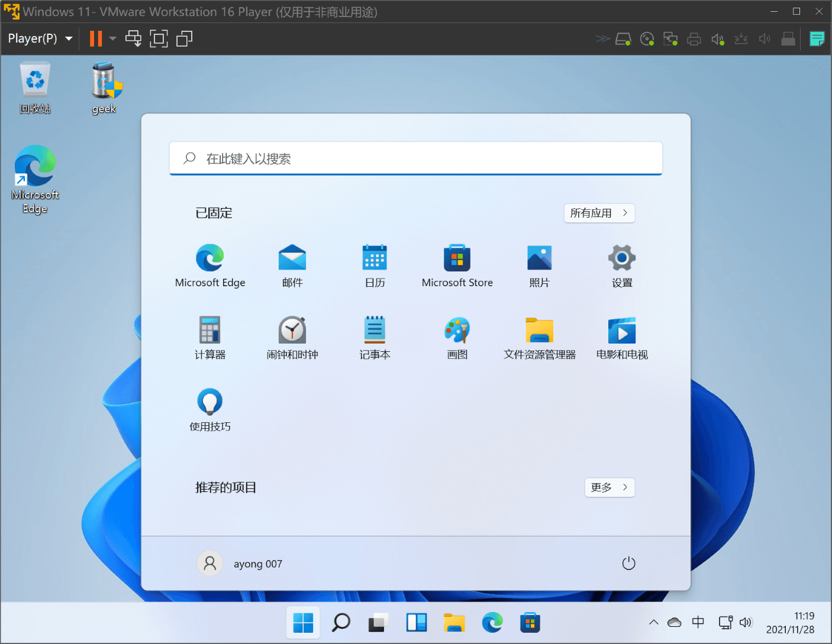Screen dimensions: 832x644
Task: Open taskbar Search magnifier
Action: pyautogui.click(x=341, y=622)
